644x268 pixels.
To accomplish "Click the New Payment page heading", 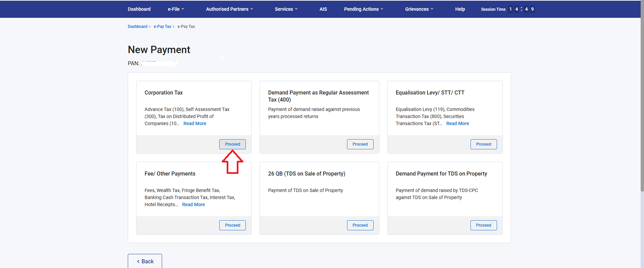I will [159, 50].
